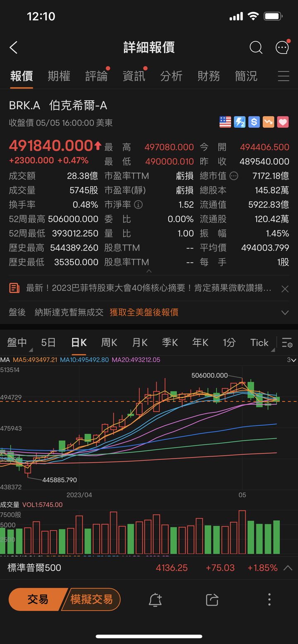The width and height of the screenshot is (298, 644).
Task: Select 季K quarterly chart
Action: coord(170,343)
